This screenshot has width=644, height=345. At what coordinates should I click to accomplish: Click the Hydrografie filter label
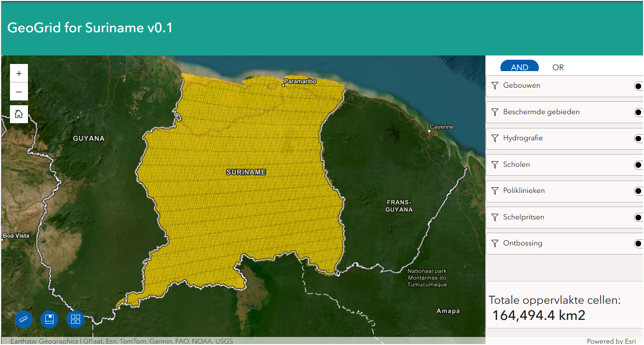[x=523, y=138]
